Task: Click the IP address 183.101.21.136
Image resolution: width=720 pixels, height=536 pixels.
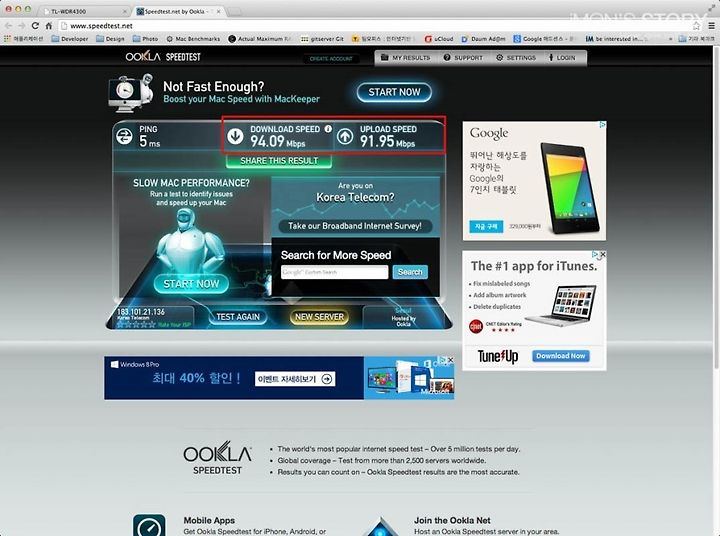Action: [141, 312]
